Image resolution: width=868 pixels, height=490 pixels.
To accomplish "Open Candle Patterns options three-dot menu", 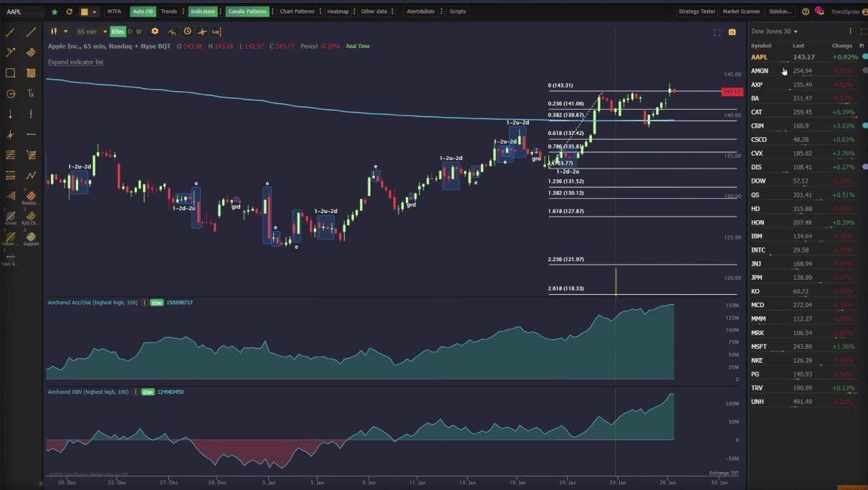I will pyautogui.click(x=273, y=11).
